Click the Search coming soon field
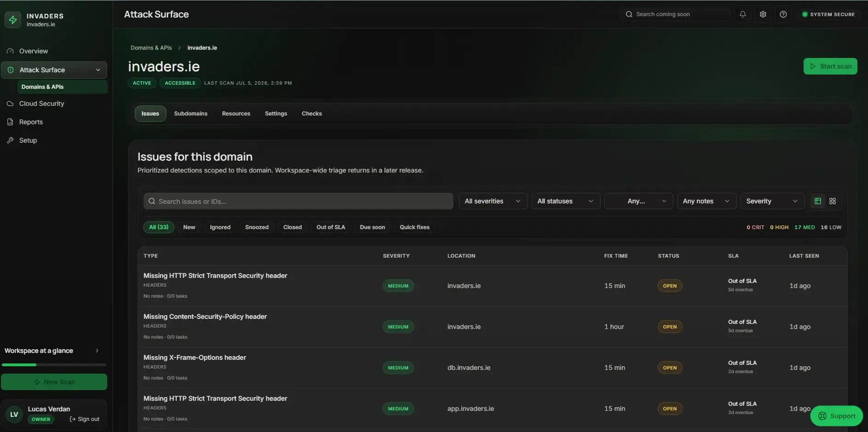868x432 pixels. [x=675, y=14]
